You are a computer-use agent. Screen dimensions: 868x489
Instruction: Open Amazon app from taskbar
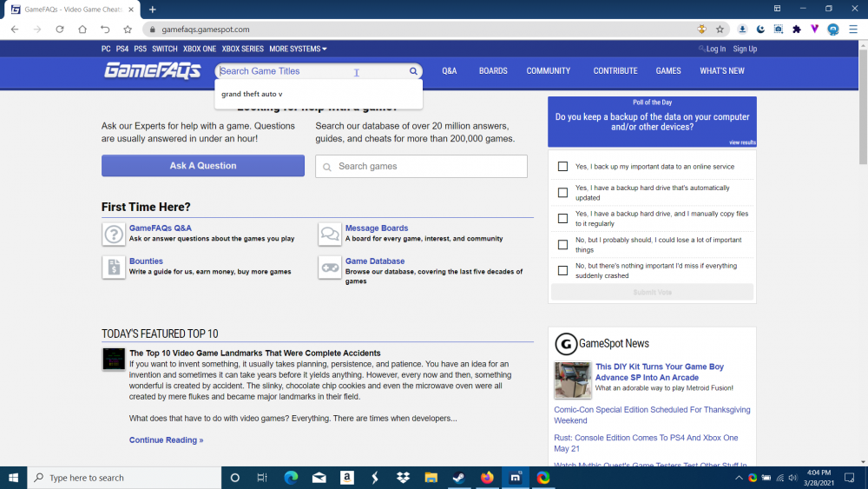(347, 478)
